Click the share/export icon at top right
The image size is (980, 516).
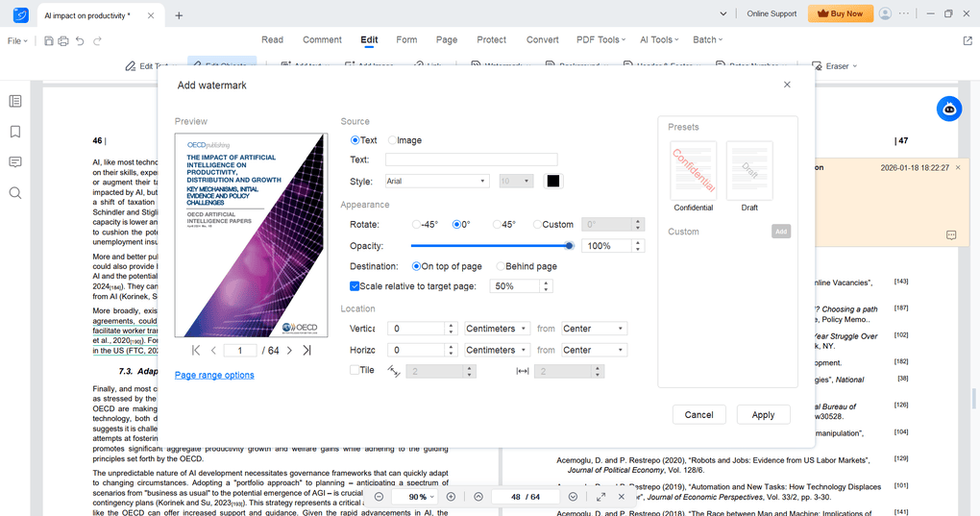[968, 40]
